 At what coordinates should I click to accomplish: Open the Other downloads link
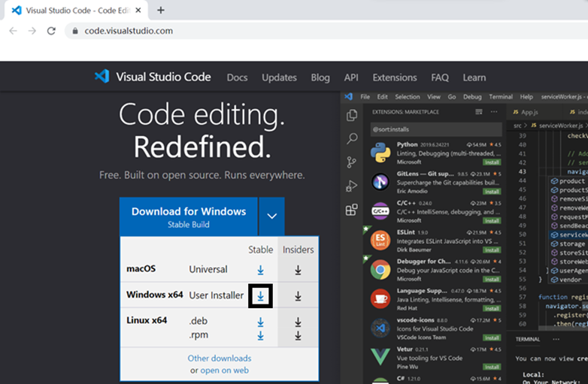coord(220,358)
